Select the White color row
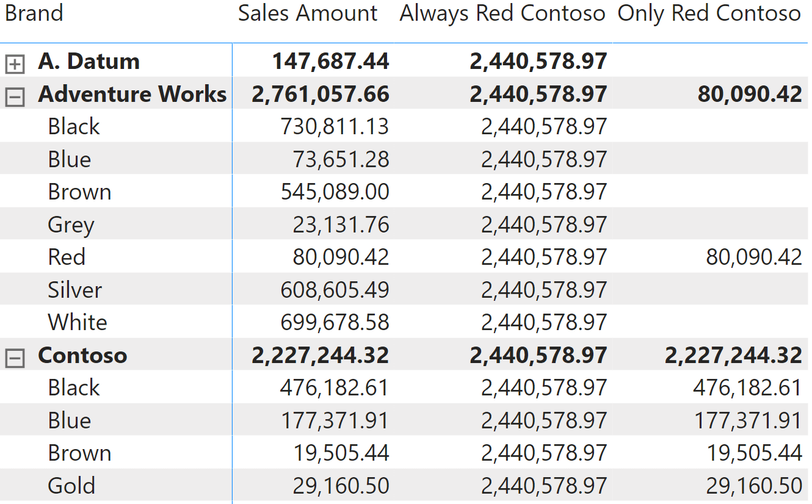Image resolution: width=812 pixels, height=504 pixels. tap(78, 322)
